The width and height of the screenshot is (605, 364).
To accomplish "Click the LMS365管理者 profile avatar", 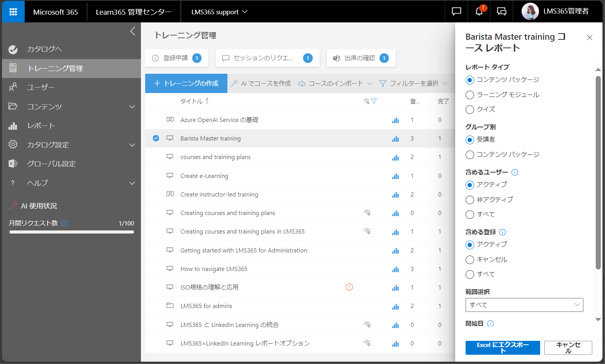I will coord(530,12).
